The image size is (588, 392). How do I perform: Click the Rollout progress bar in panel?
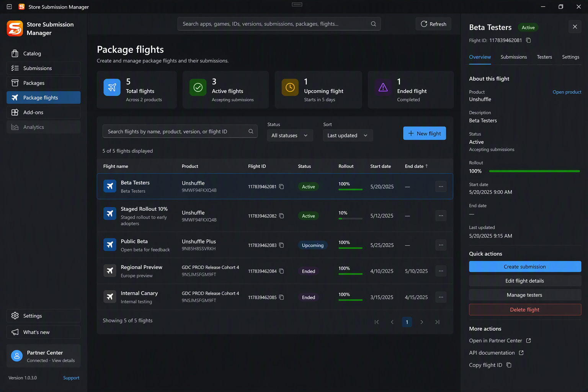click(x=534, y=171)
